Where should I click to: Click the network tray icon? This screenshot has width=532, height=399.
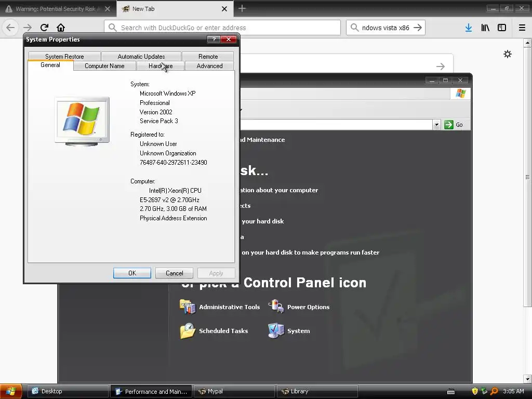tap(485, 391)
